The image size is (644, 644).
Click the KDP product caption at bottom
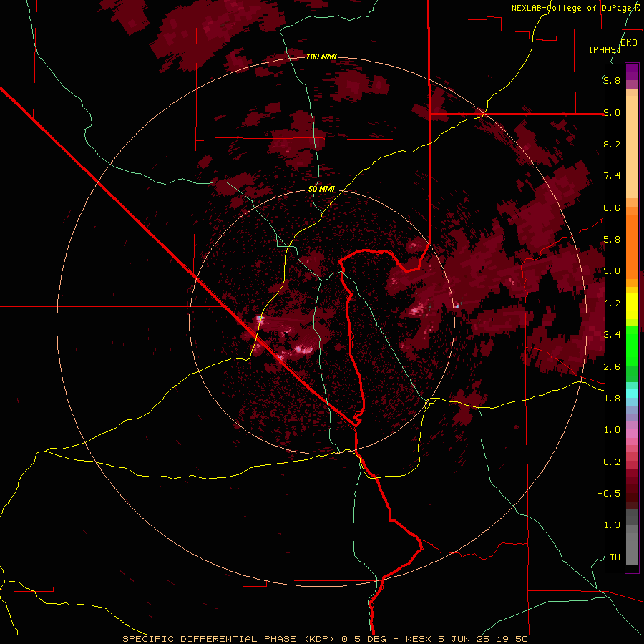(x=325, y=639)
